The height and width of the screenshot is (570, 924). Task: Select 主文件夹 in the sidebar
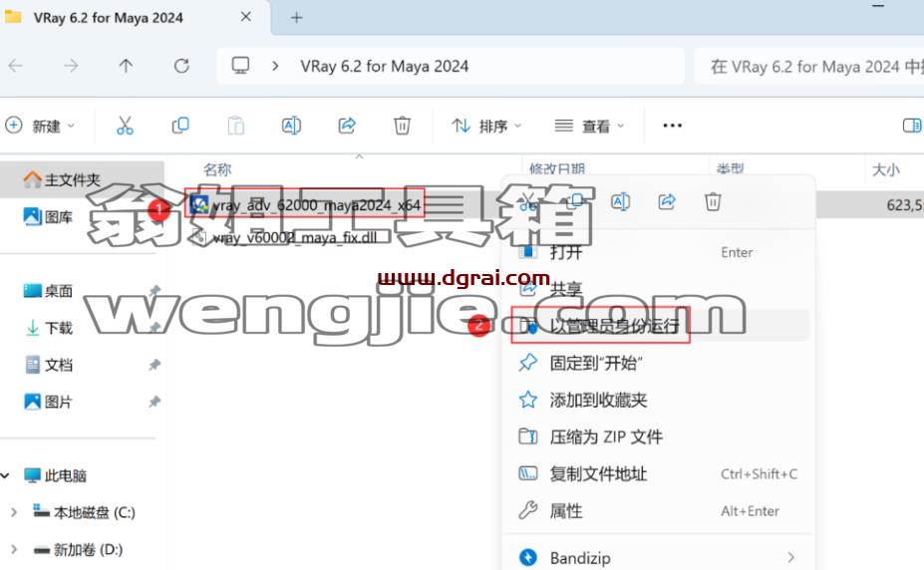point(82,179)
